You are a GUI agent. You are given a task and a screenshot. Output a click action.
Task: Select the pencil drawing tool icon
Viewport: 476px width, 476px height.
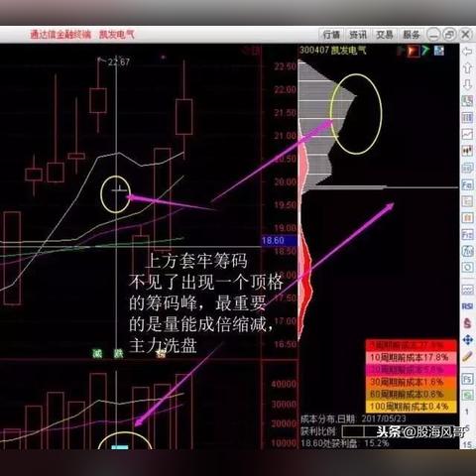point(467,356)
